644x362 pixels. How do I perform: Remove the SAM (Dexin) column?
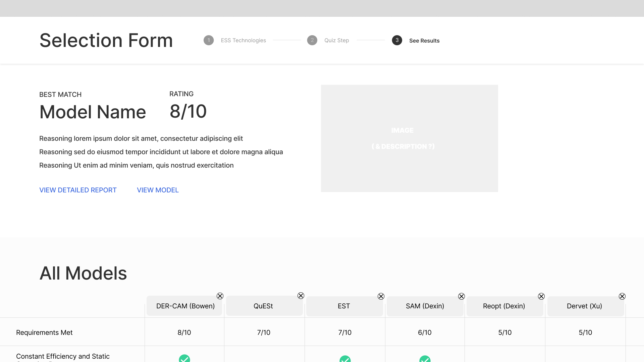(462, 296)
